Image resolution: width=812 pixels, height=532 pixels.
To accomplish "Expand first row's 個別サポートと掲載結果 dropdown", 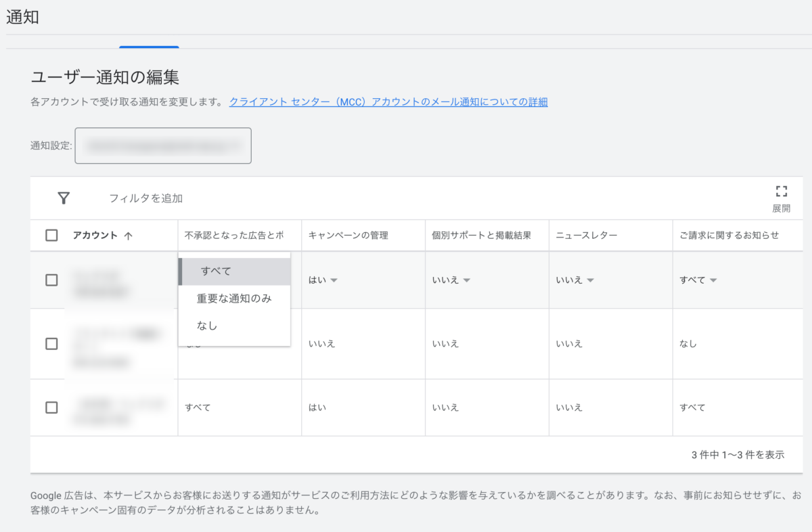I will [x=451, y=280].
